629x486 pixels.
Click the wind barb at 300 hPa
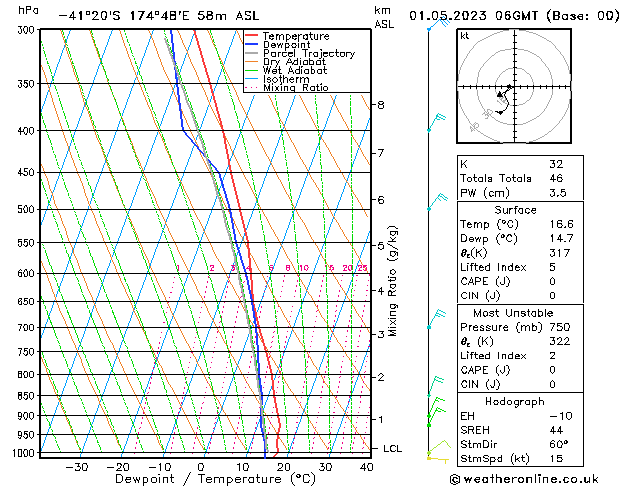(435, 25)
